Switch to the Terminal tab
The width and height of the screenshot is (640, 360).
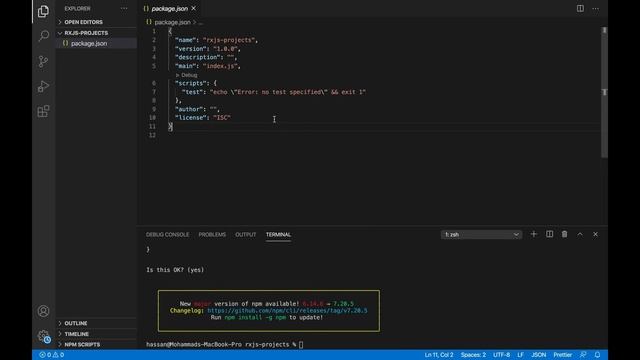point(278,235)
